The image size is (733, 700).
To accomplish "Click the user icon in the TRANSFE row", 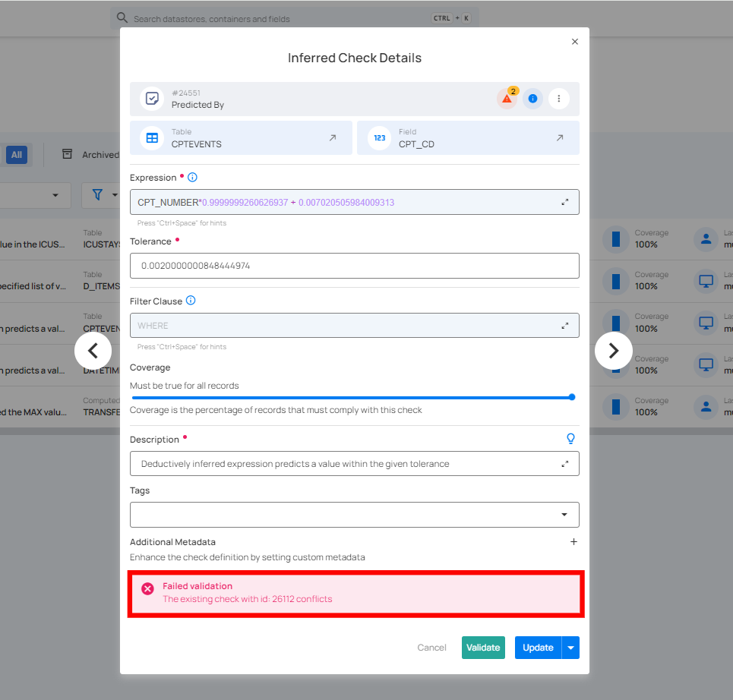I will click(706, 406).
